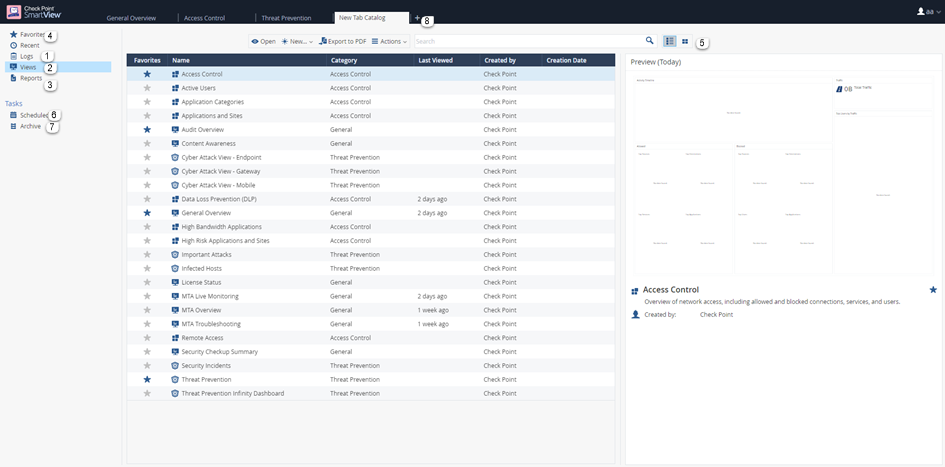
Task: Click the MTA Overview icon
Action: [175, 310]
